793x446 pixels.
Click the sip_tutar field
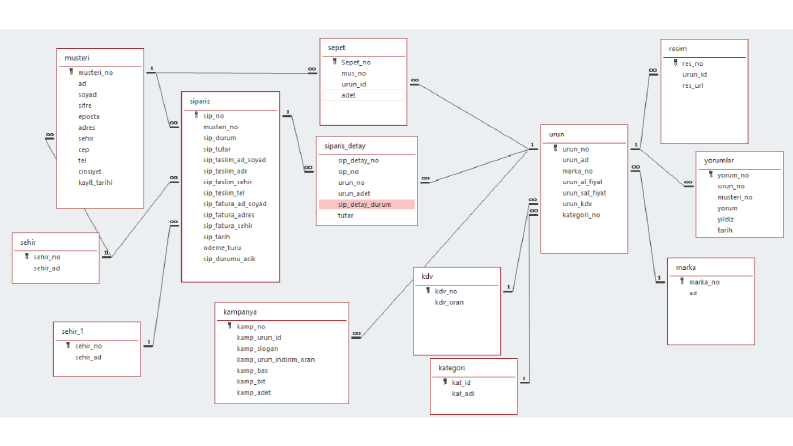click(x=216, y=149)
